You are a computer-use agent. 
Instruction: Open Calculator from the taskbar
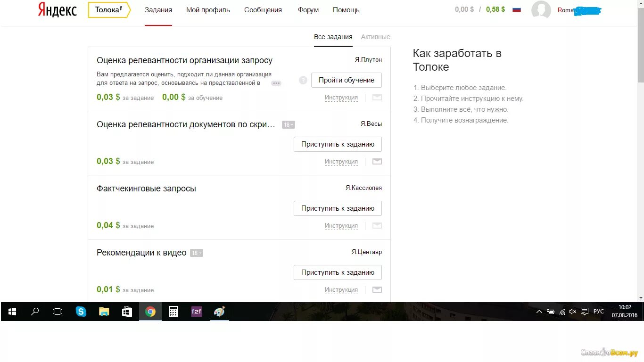click(173, 312)
